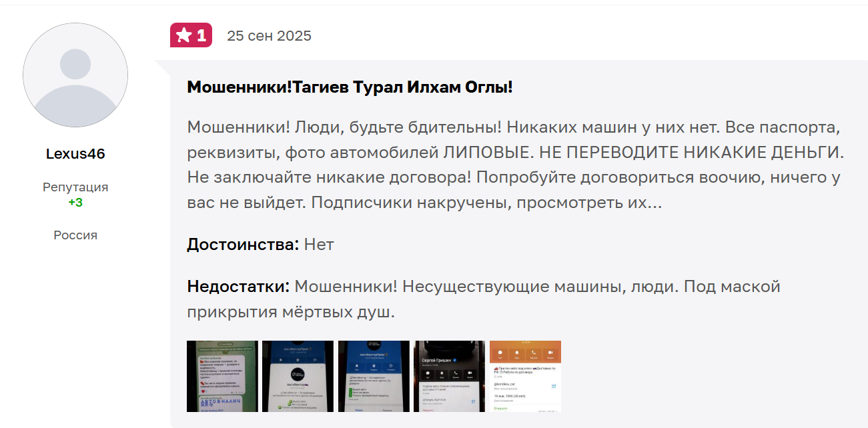Open fifth thumbnail with orange profile header
The image size is (868, 428).
(x=525, y=376)
